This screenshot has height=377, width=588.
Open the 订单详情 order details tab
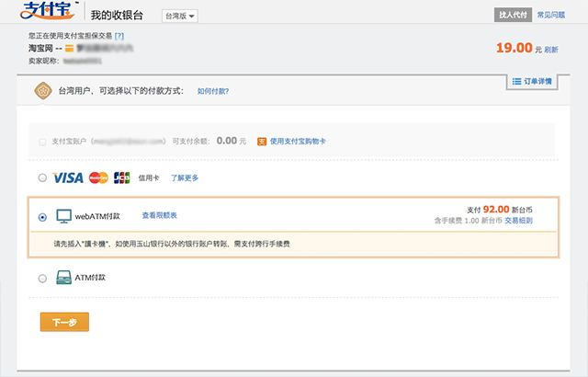tap(532, 82)
